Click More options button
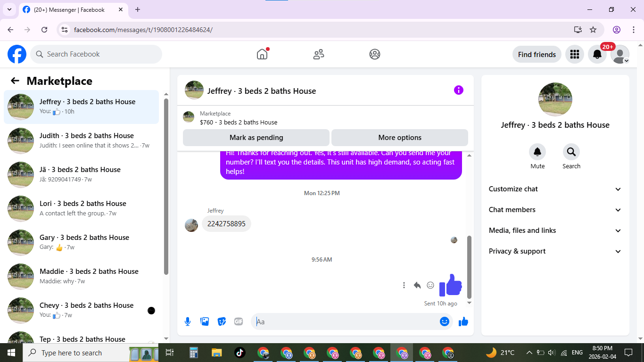Screen dimensions: 644x362 (x=400, y=138)
